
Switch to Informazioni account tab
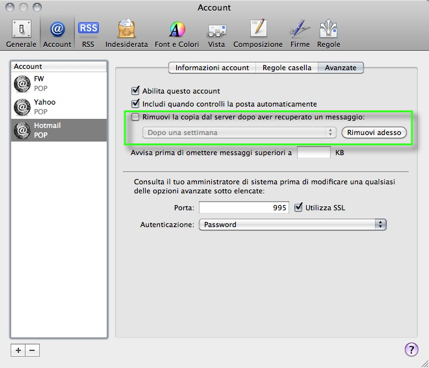tap(212, 68)
